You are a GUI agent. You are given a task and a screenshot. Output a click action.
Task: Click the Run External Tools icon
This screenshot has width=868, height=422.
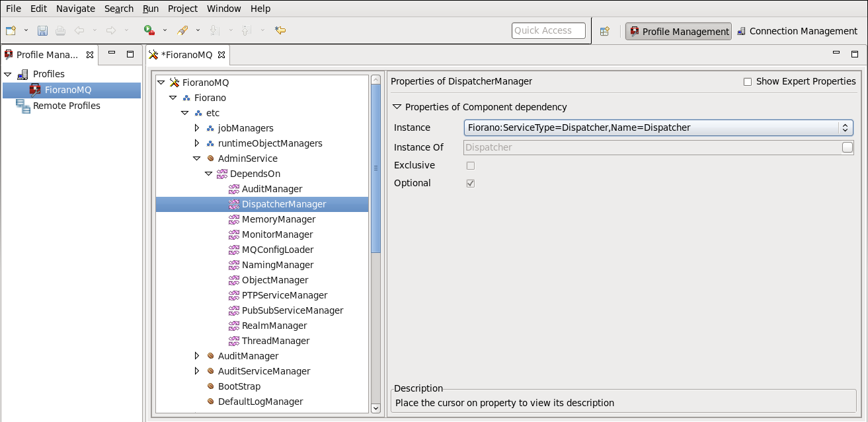pyautogui.click(x=149, y=30)
